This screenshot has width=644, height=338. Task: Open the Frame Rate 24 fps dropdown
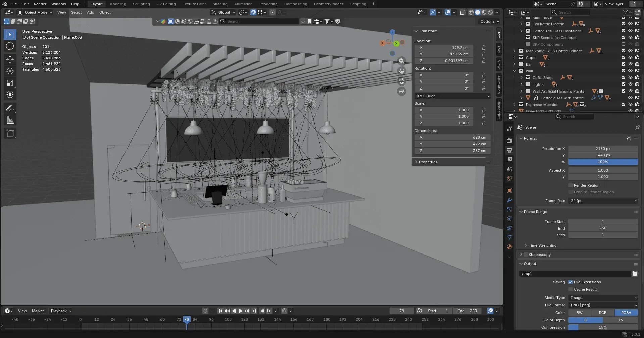coord(603,201)
